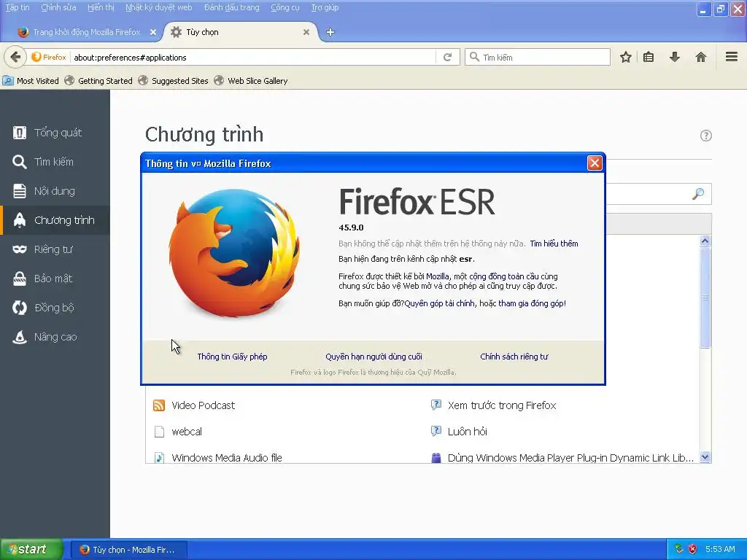Open the Web Slice Gallery bookmark
The width and height of the screenshot is (747, 560).
coord(251,81)
